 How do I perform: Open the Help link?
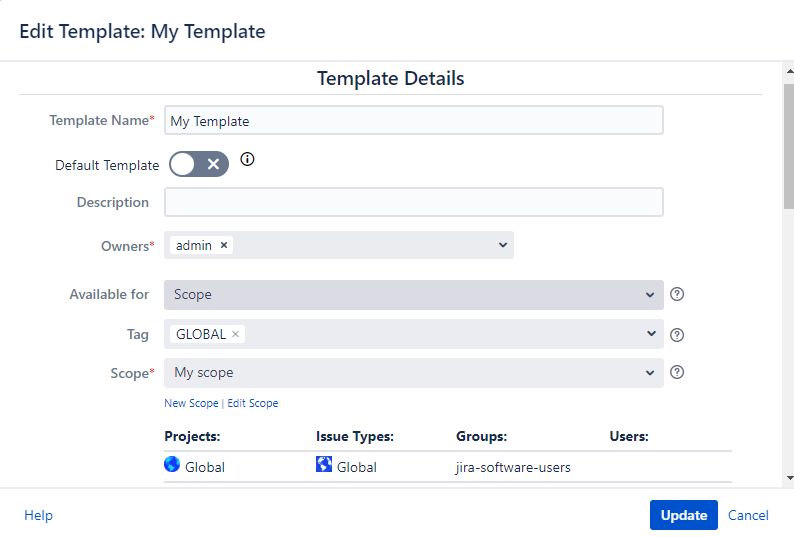[x=38, y=515]
